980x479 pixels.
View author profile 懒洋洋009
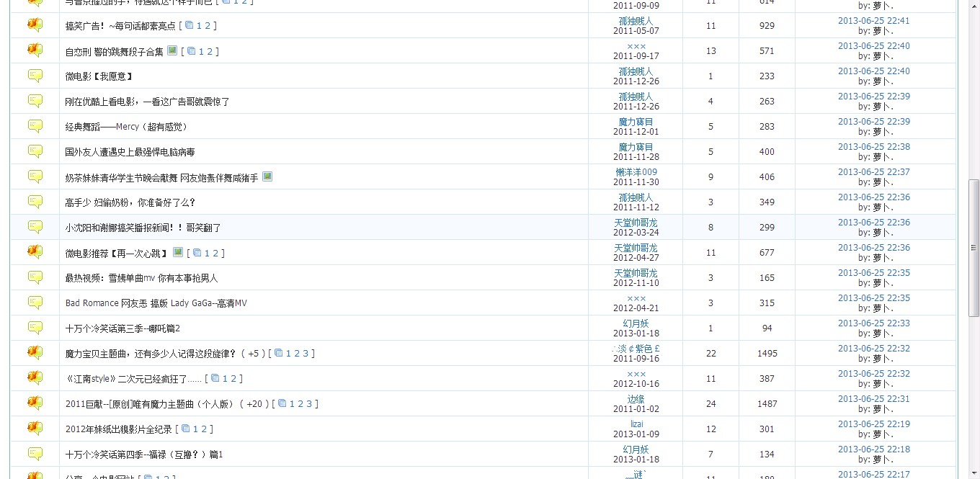click(x=636, y=172)
